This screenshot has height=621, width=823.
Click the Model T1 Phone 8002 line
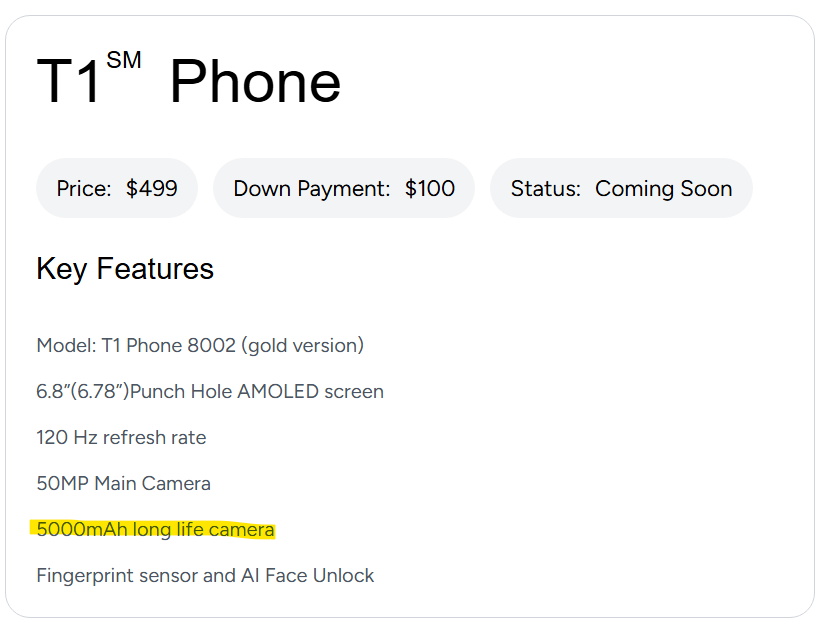[200, 345]
